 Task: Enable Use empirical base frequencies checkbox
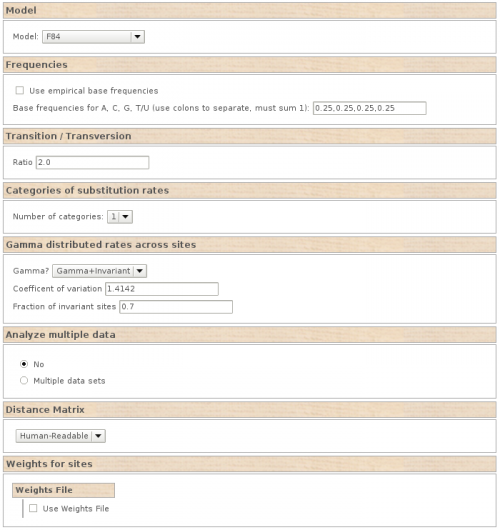[20, 90]
